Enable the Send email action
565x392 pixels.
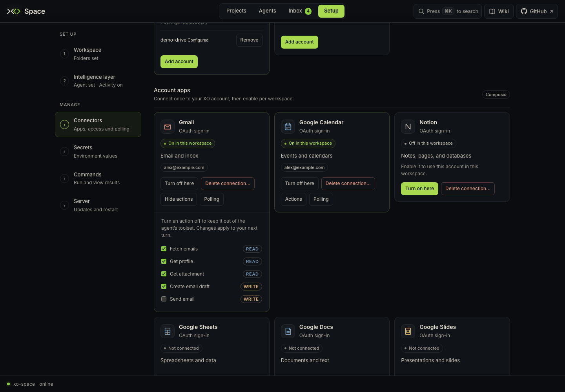point(164,299)
